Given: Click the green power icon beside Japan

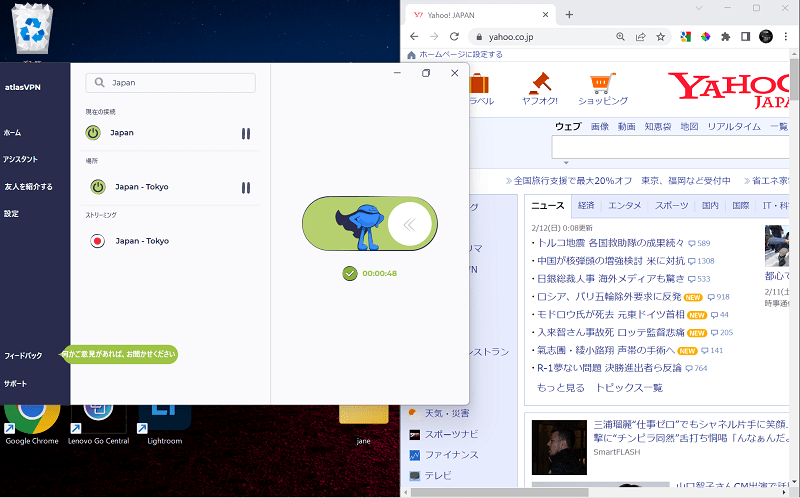Looking at the screenshot, I should point(93,133).
